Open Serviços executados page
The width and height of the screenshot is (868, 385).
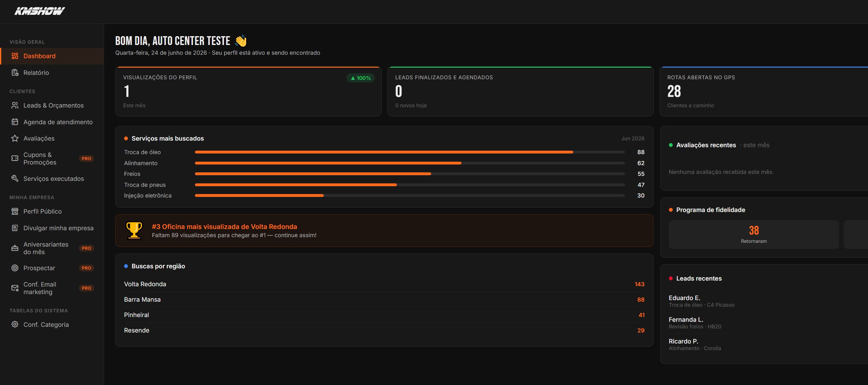tap(52, 178)
